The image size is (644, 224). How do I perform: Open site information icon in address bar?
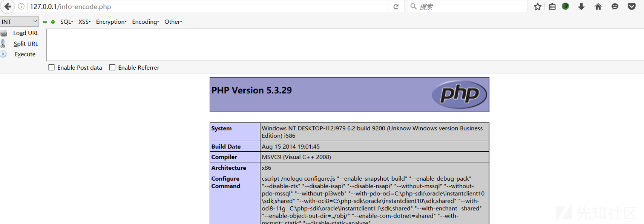[21, 6]
